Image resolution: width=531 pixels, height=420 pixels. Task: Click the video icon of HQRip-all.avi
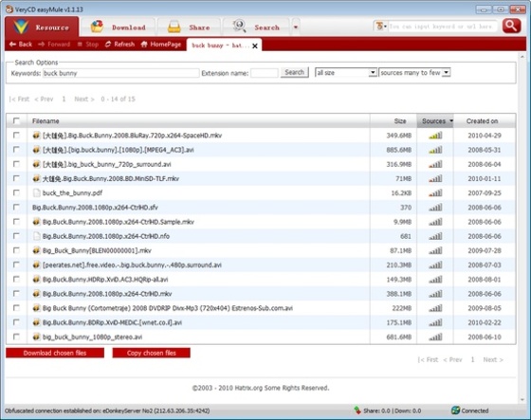36,280
